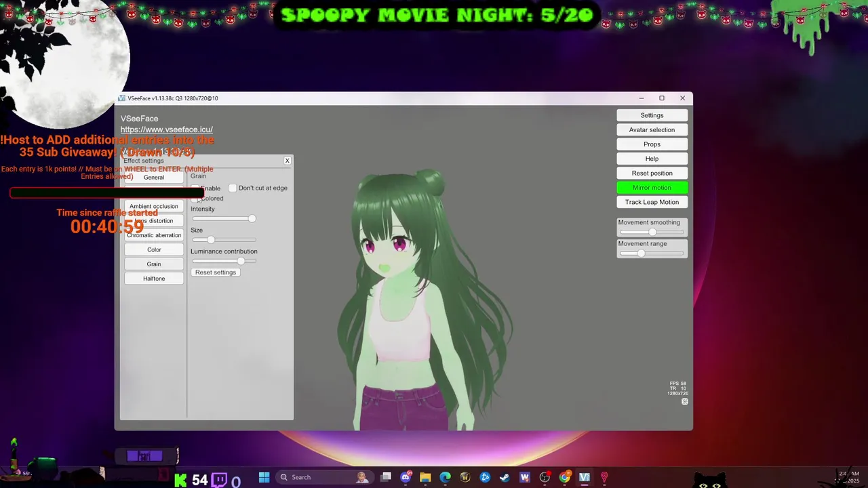Open the Windows Start menu

click(x=264, y=477)
